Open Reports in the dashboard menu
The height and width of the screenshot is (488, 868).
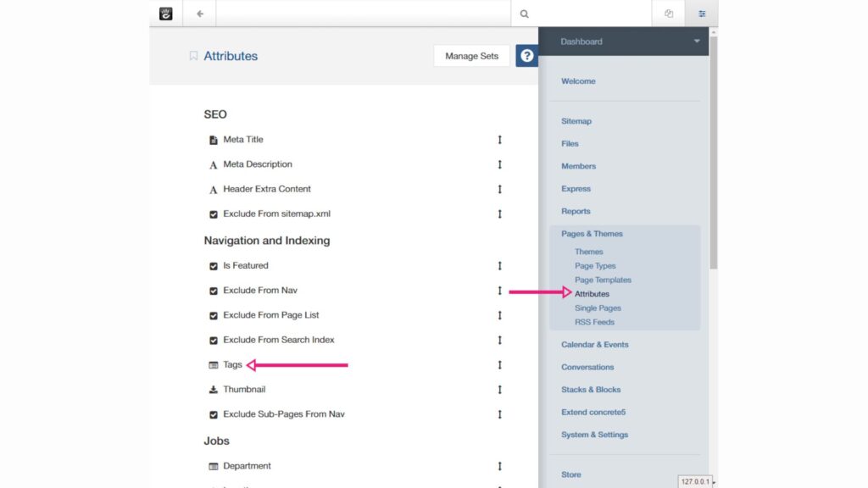pos(576,211)
